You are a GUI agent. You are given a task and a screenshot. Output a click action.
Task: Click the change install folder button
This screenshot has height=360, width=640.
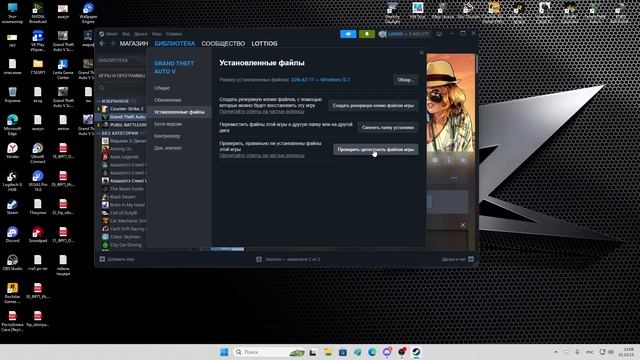388,127
